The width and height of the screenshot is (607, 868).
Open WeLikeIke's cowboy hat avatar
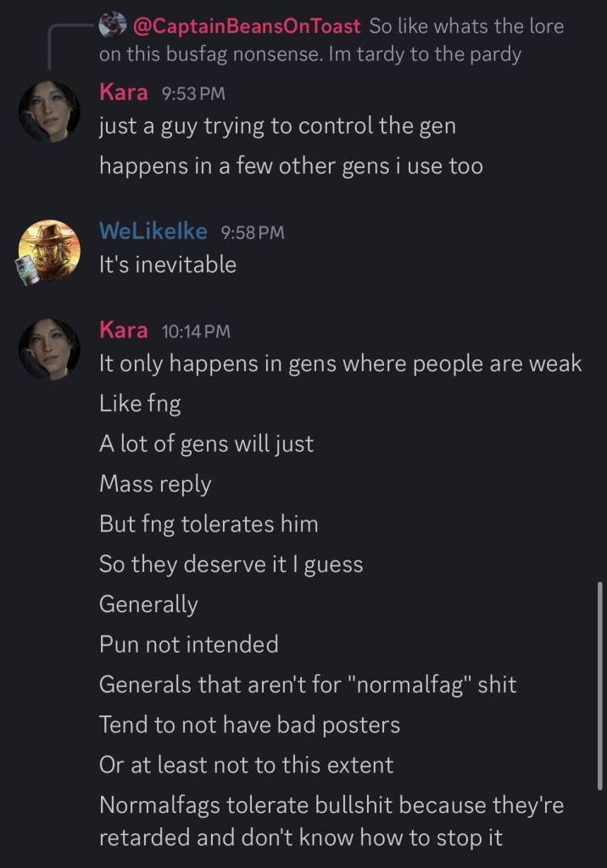point(49,250)
